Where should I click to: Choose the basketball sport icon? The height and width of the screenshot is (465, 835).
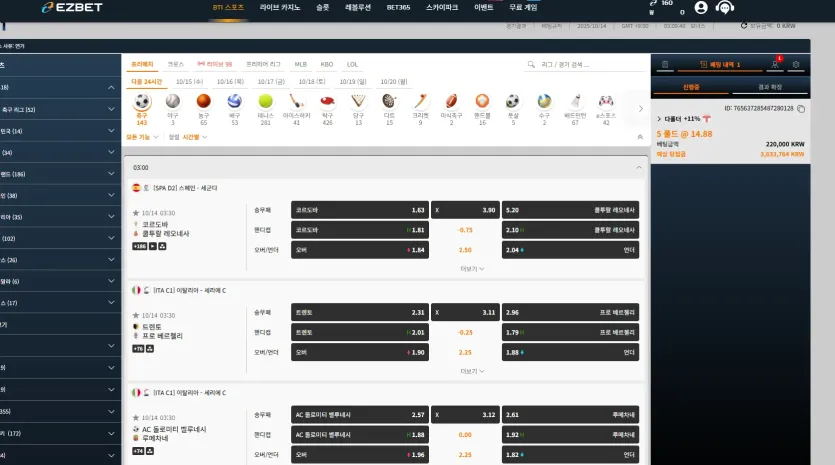coord(203,101)
